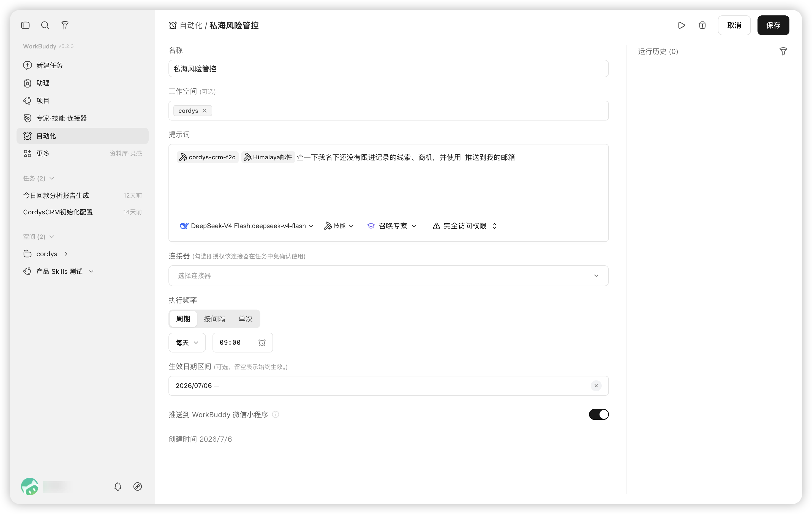Go to 项目 projects section
This screenshot has height=514, width=812.
point(82,100)
